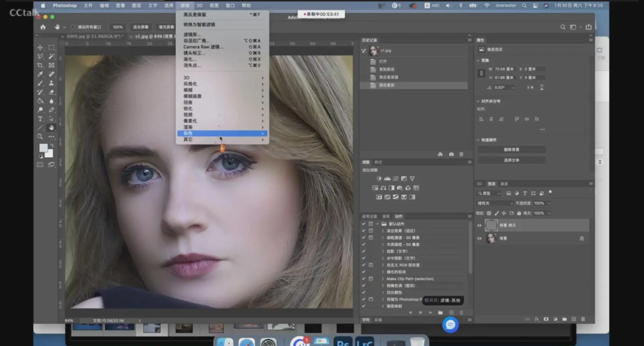Viewport: 644px width, 346px height.
Task: Toggle checkmark for 默认动作 action set
Action: (364, 224)
